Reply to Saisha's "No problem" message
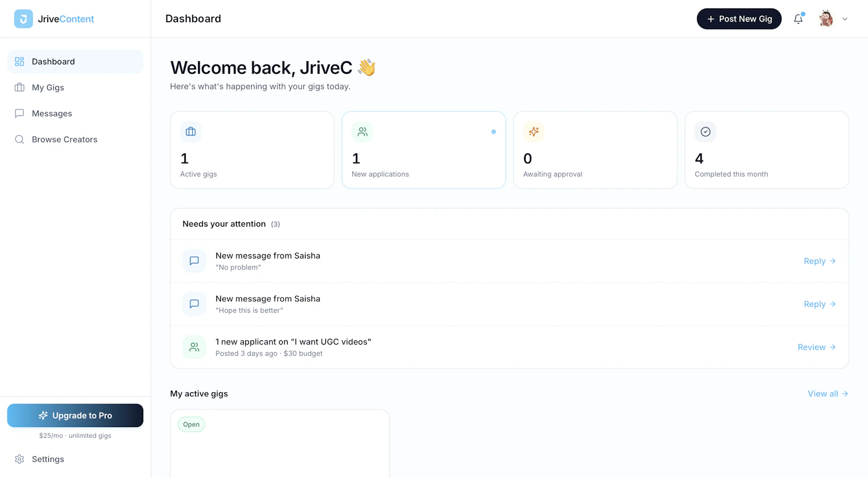The image size is (868, 478). pyautogui.click(x=820, y=261)
